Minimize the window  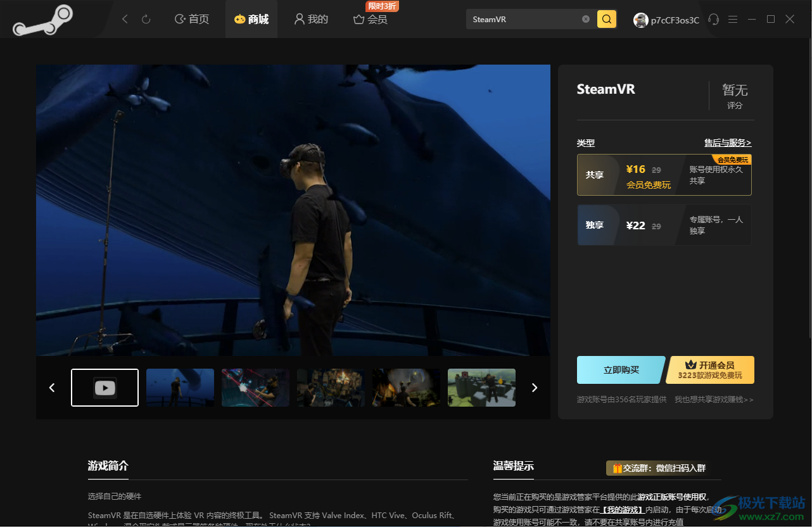point(752,20)
